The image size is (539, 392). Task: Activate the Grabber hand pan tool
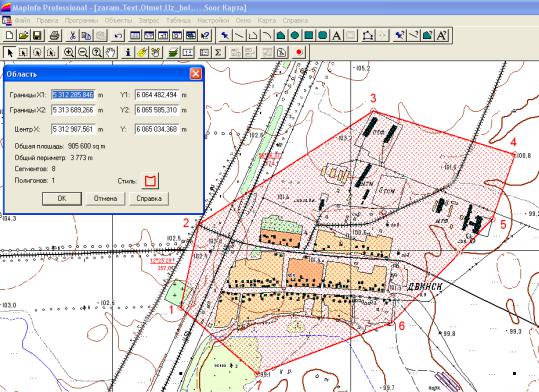pyautogui.click(x=111, y=53)
